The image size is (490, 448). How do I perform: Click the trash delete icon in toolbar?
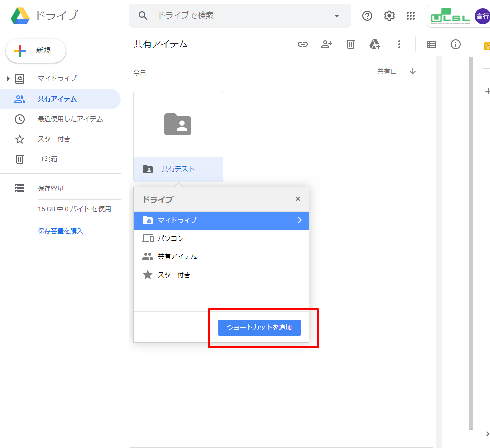click(x=351, y=44)
